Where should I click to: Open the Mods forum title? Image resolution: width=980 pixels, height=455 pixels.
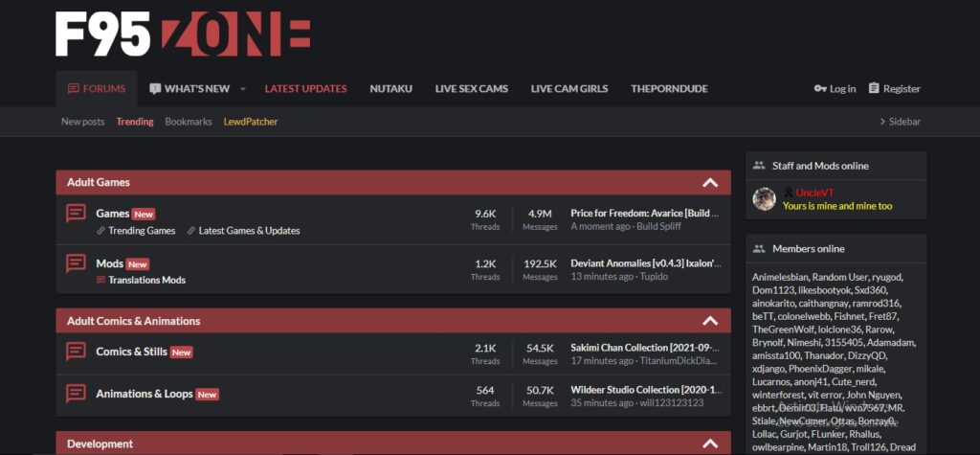[109, 263]
